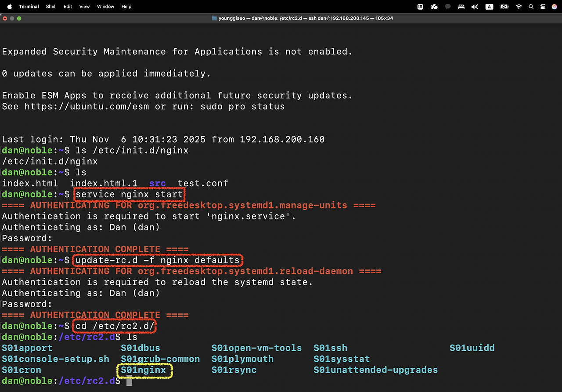Minimize the Terminal window
This screenshot has height=392, width=562.
coord(12,18)
